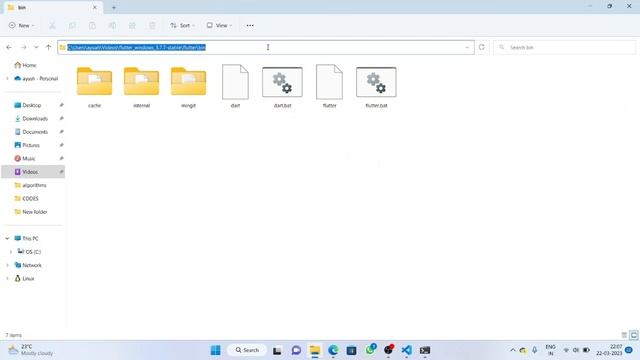
Task: Select the flutter.bat file
Action: [x=376, y=87]
